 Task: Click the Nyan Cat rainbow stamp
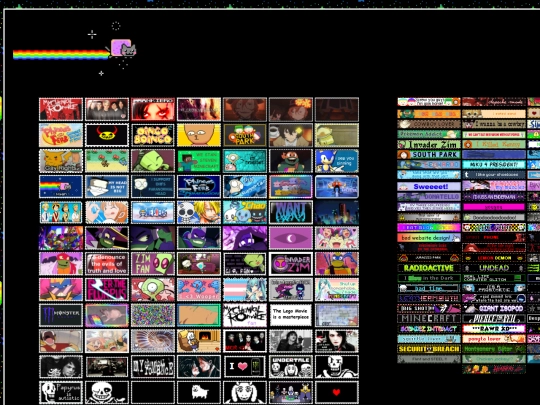coord(61,187)
